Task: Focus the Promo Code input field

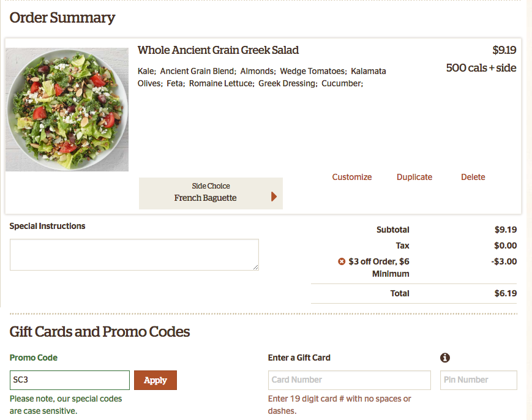Action: coord(70,380)
